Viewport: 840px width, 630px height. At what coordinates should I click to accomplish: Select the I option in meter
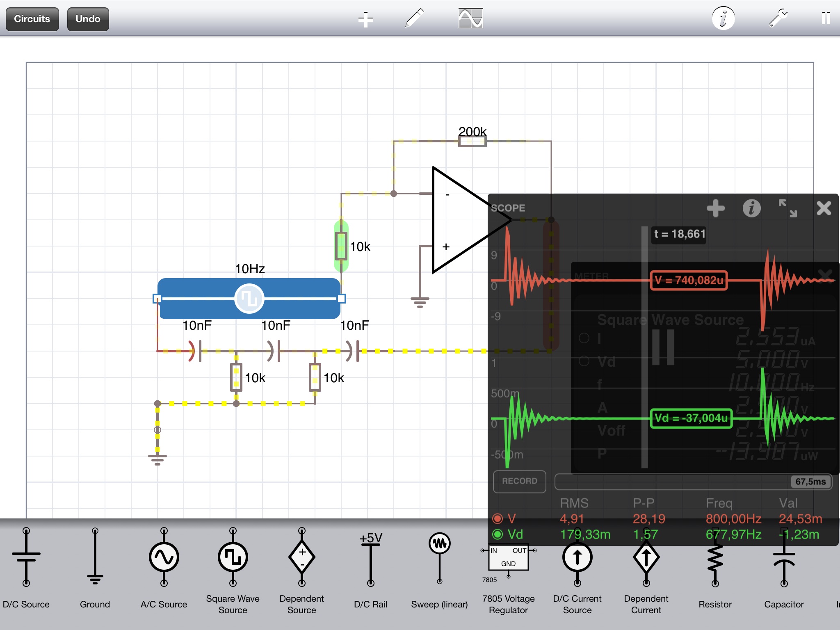click(584, 338)
